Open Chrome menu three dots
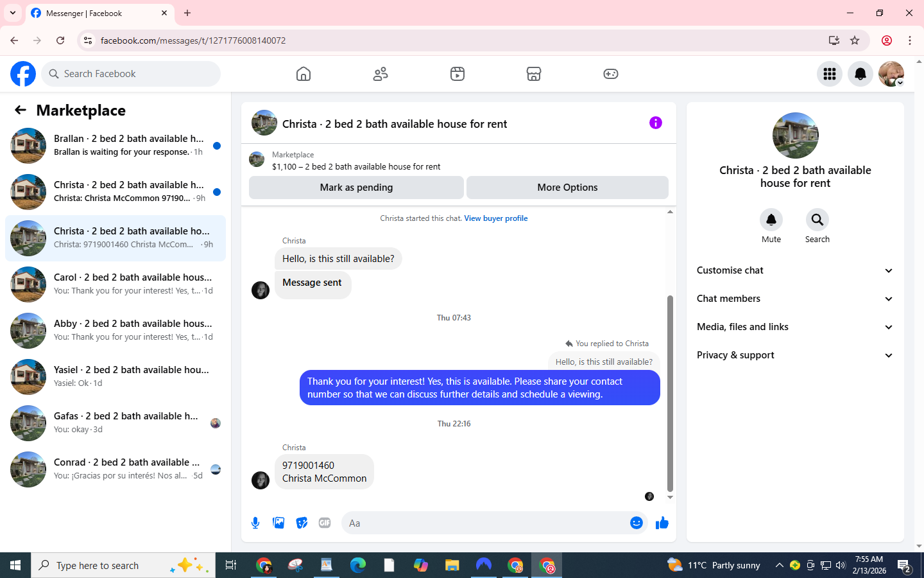 [910, 40]
